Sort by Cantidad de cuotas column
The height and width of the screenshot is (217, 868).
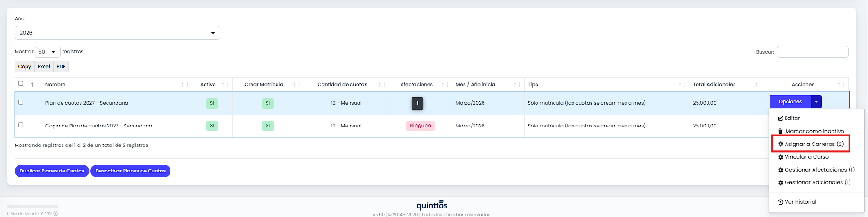(x=346, y=84)
